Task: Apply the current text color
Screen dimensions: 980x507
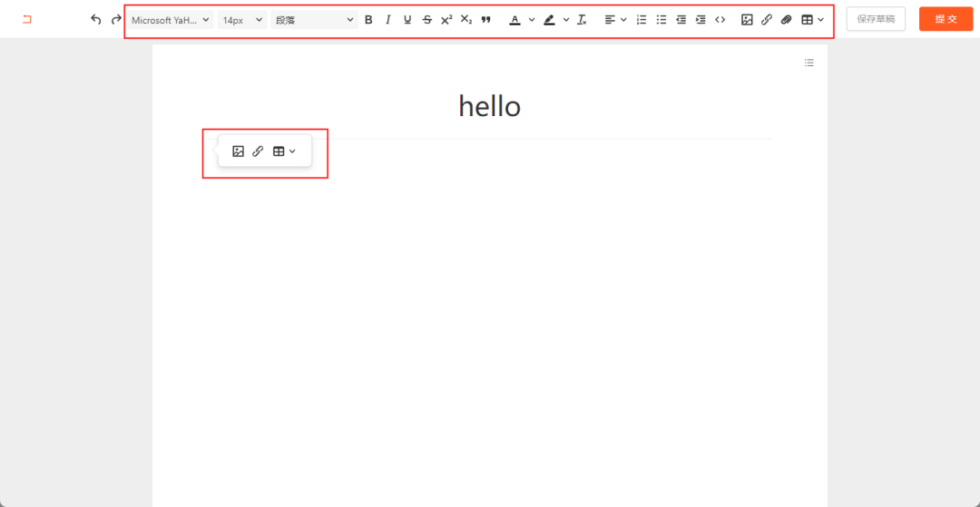Action: [515, 20]
